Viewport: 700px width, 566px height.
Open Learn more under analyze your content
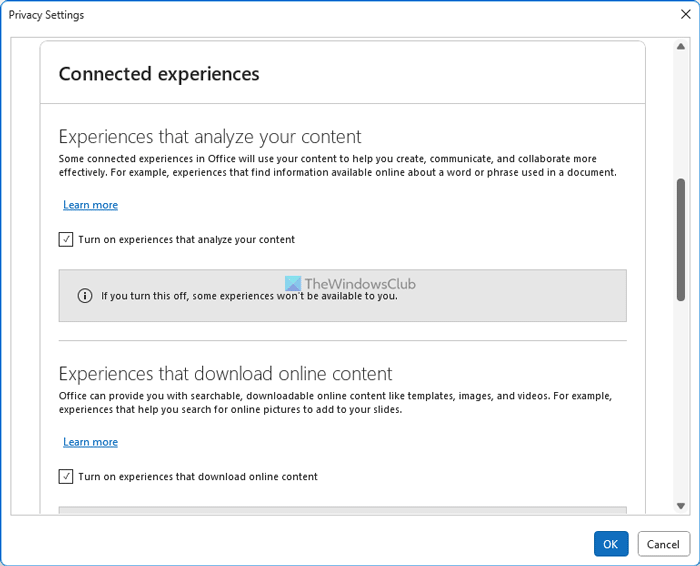(x=90, y=205)
